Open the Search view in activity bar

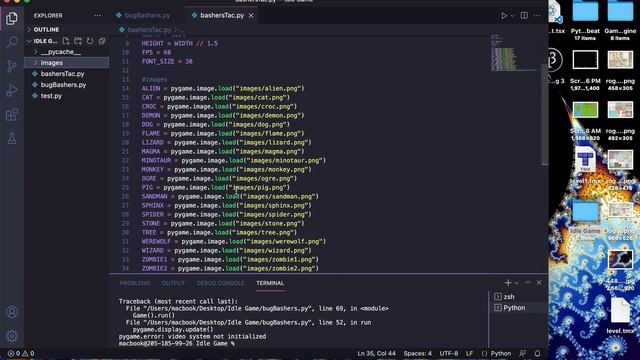(x=12, y=42)
